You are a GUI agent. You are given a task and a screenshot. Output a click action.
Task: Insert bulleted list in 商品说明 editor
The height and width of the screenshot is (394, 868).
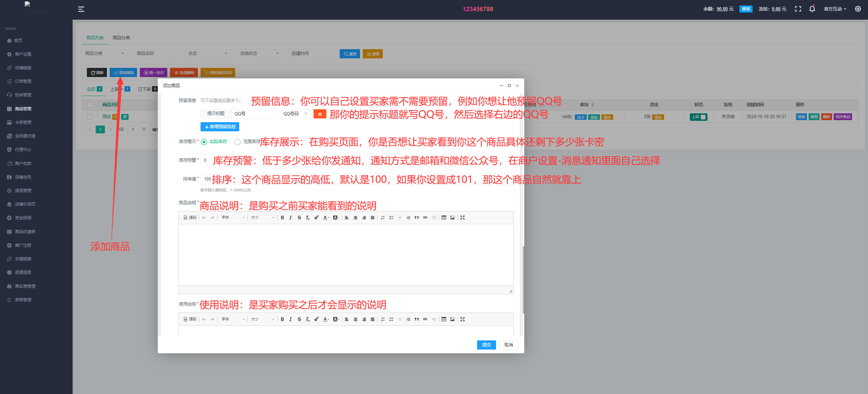[x=391, y=218]
